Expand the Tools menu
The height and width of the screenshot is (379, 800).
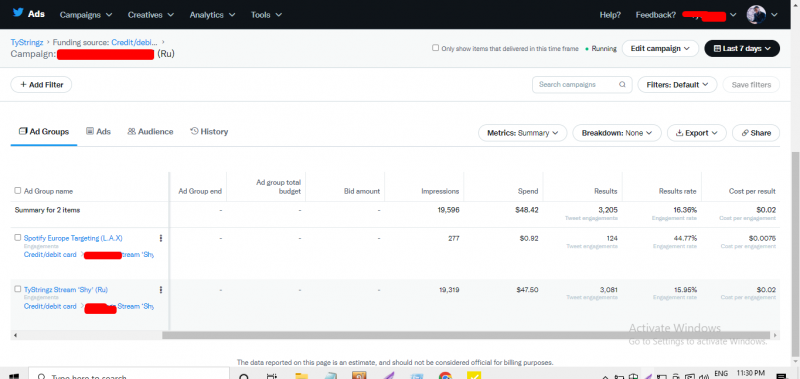(x=266, y=15)
